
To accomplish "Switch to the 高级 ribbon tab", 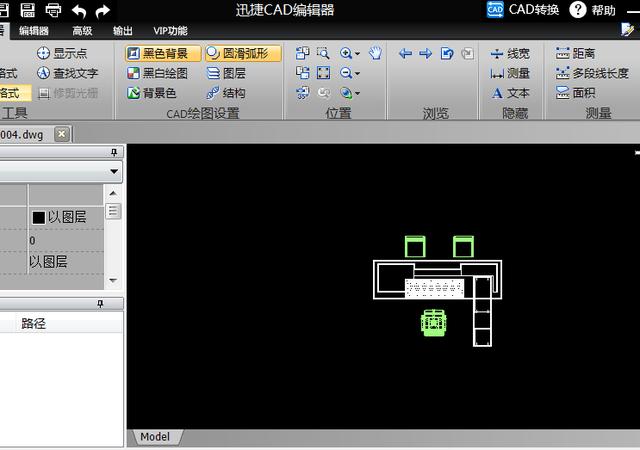I will (x=82, y=31).
